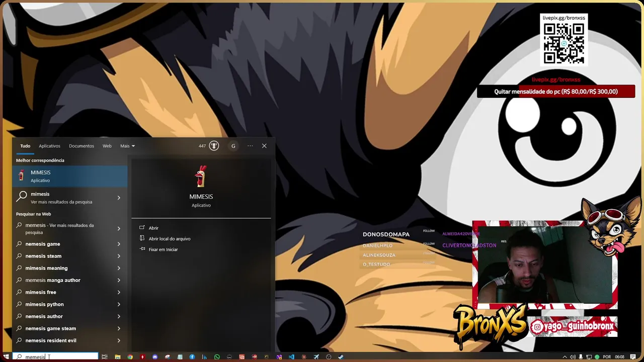Image resolution: width=644 pixels, height=362 pixels.
Task: Expand the 'nemesis game' suggestion arrow
Action: click(119, 244)
